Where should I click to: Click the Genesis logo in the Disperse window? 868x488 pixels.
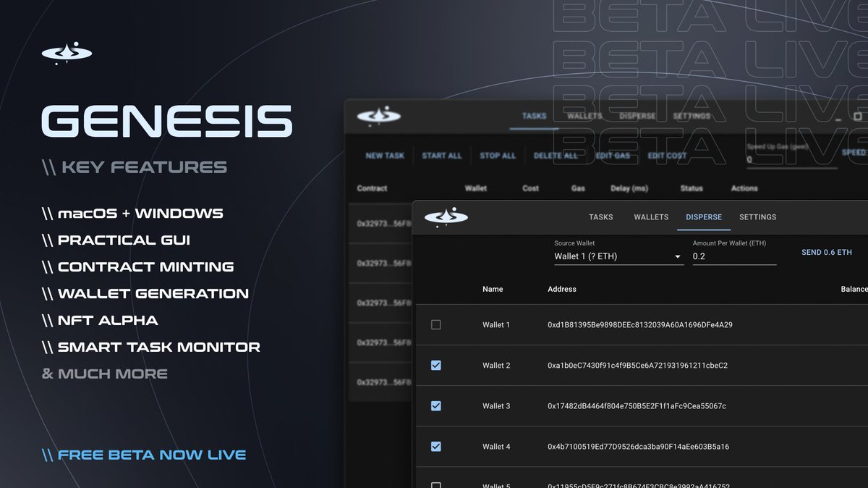point(446,216)
